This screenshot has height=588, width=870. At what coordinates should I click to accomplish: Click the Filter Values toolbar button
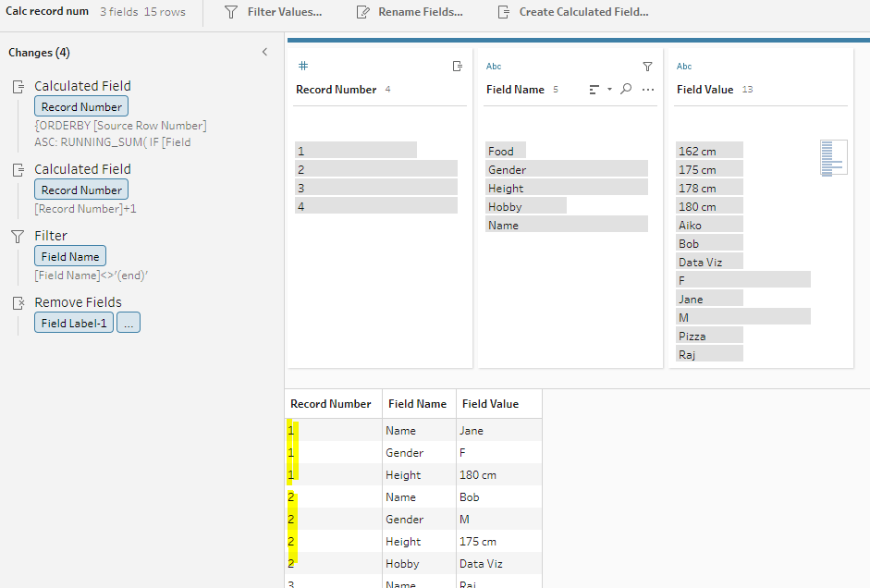[274, 12]
